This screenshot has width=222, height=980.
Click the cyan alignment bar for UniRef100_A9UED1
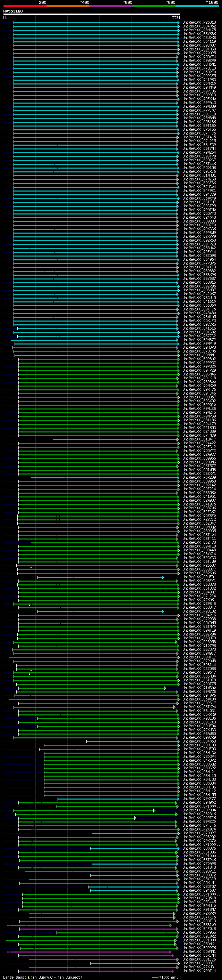click(x=101, y=577)
